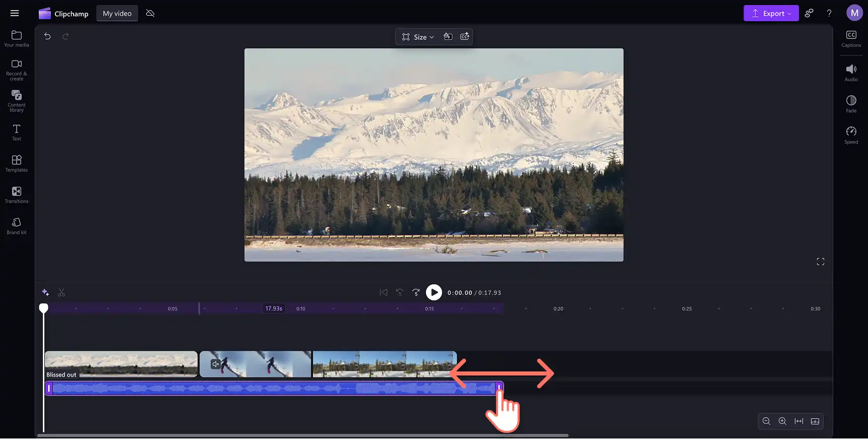The height and width of the screenshot is (441, 868).
Task: Click the auto captions icon in floating toolbar
Action: click(465, 36)
